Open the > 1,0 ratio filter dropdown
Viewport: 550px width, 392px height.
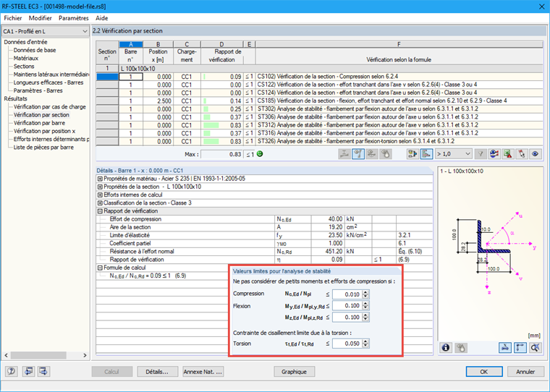454,154
